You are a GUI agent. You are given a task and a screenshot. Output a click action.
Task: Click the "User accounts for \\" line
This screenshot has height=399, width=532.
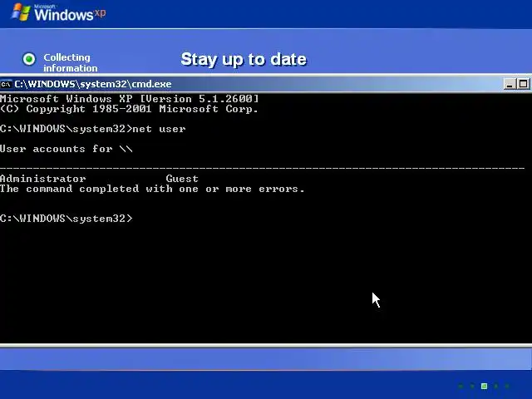(66, 149)
